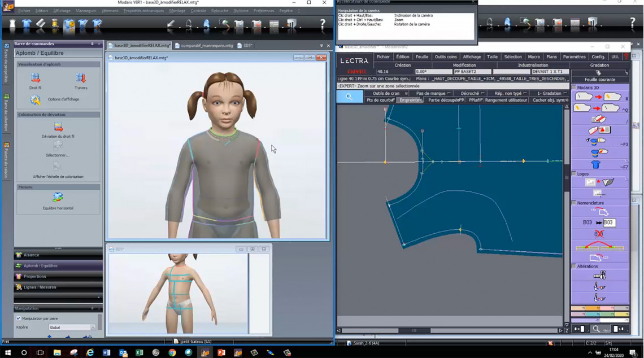Viewport: 644px width, 358px height.
Task: Click the Droit fil plumb icon
Action: click(36, 78)
